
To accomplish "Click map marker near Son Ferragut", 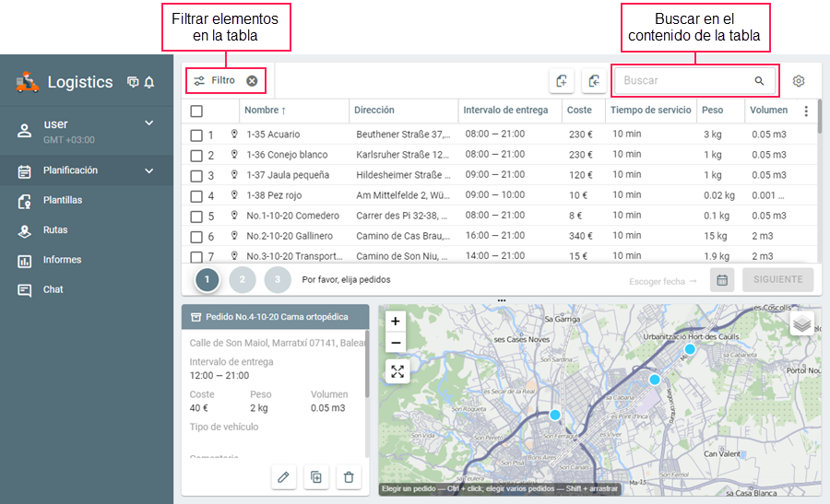I will [555, 416].
